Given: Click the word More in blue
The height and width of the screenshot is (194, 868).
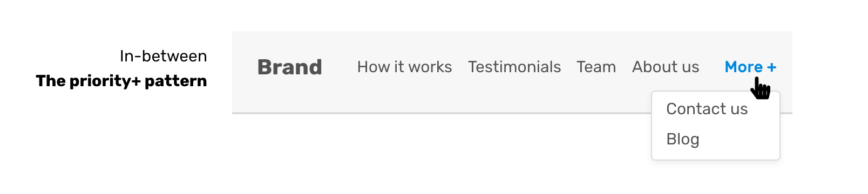Looking at the screenshot, I should tap(743, 67).
